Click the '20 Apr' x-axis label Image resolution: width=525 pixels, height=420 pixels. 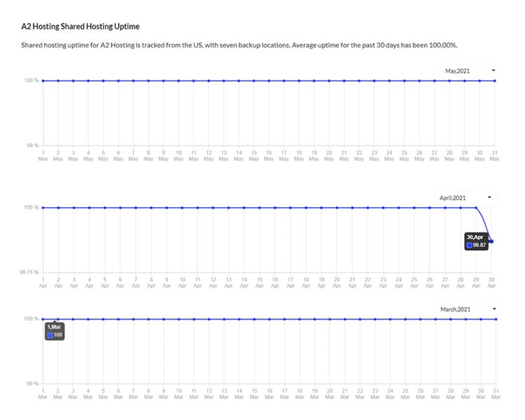coord(337,283)
